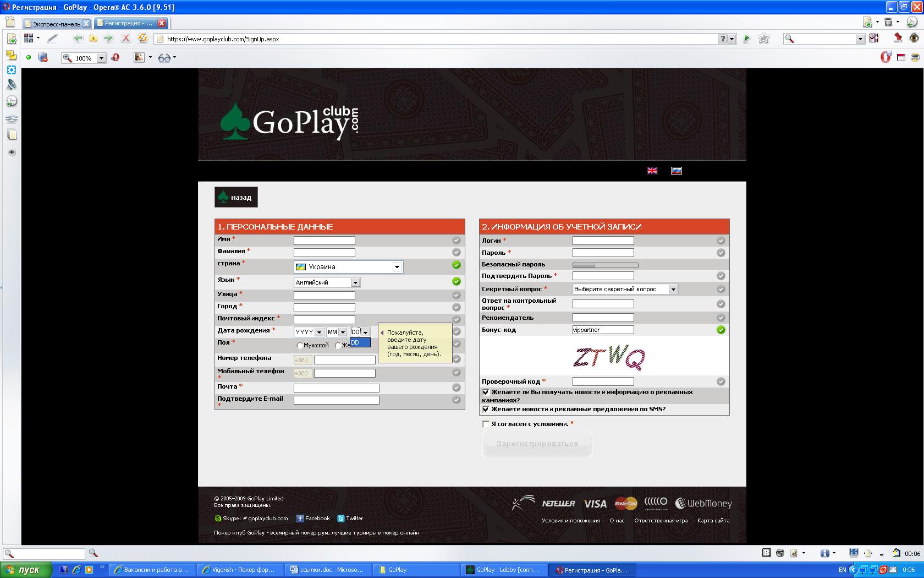Select the Мужской gender radio button

coord(300,346)
